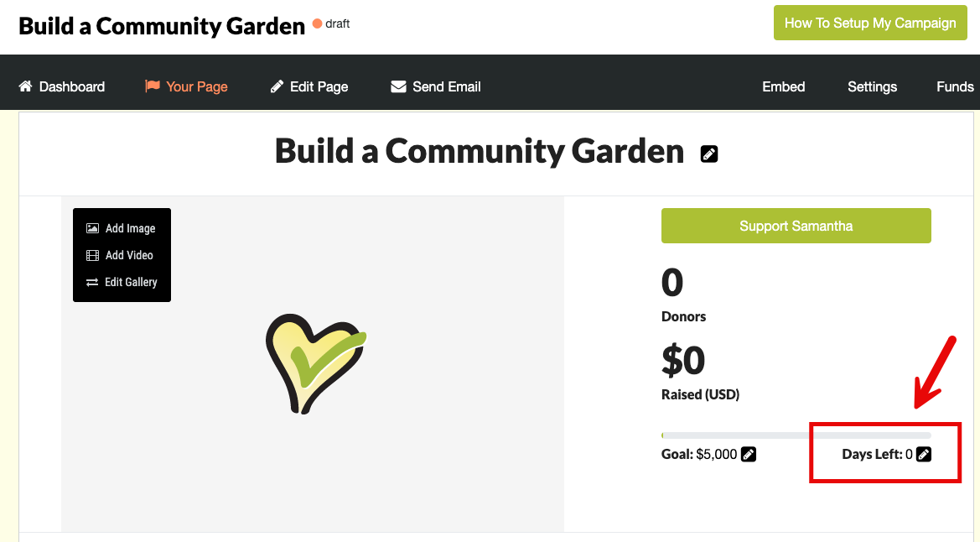The height and width of the screenshot is (542, 980).
Task: Click the flag icon for Your Page
Action: 153,86
